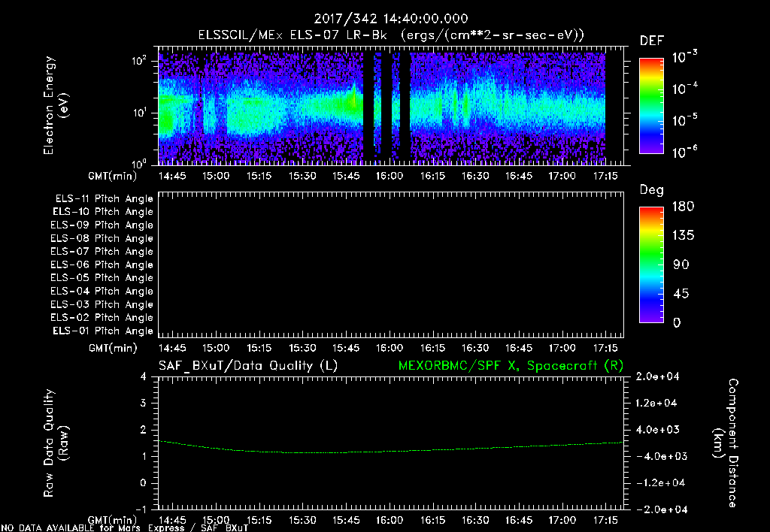
Task: Click the 4 tick on the Data Quality axis
Action: pos(144,376)
